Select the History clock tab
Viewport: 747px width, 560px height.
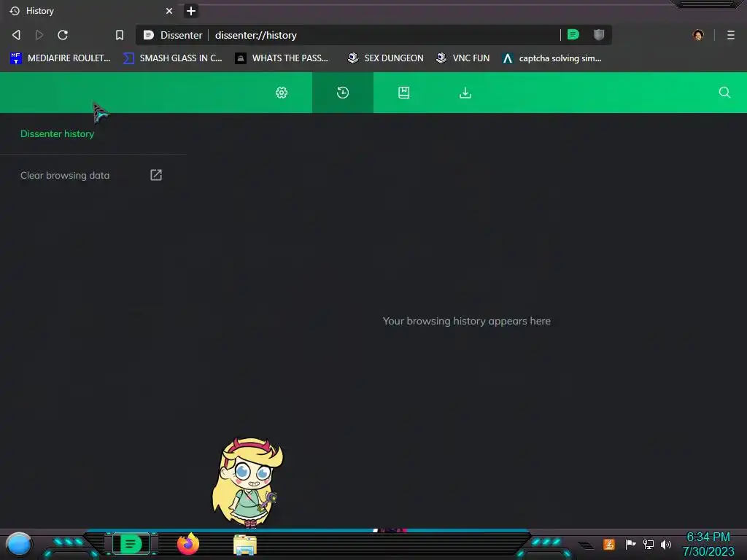pos(343,93)
